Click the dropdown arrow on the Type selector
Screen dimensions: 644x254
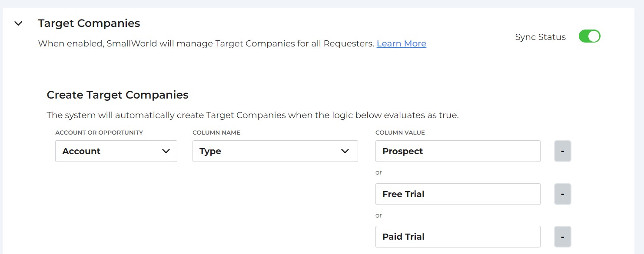[345, 151]
